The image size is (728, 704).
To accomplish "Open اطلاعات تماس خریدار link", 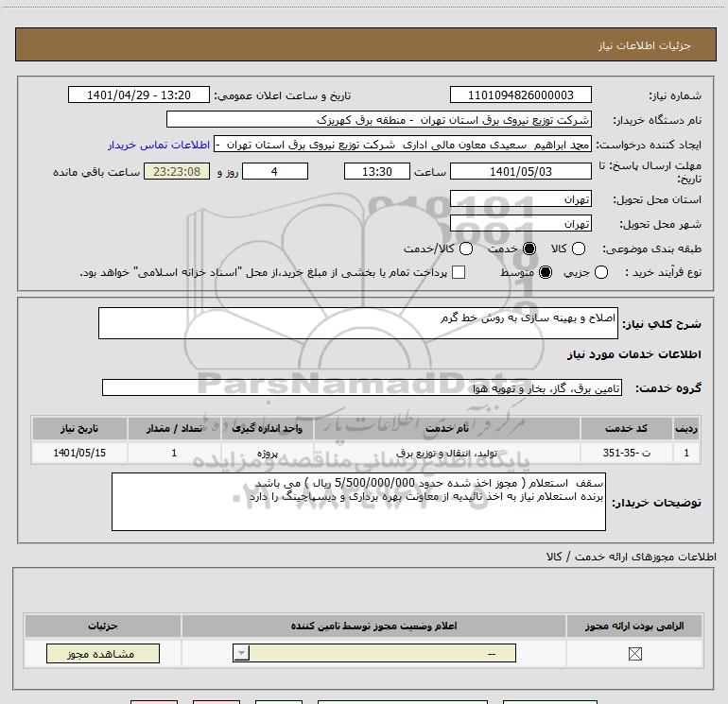I will pos(159,146).
